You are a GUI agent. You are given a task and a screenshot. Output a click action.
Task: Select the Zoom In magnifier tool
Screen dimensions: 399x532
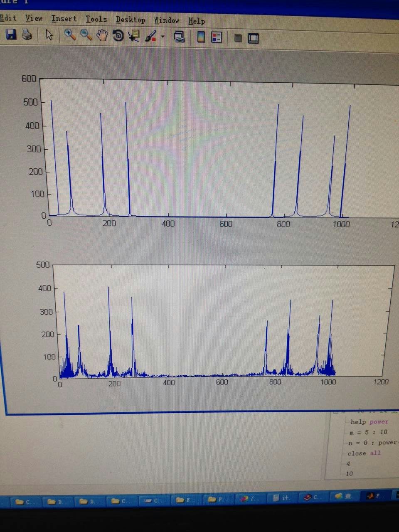point(69,35)
